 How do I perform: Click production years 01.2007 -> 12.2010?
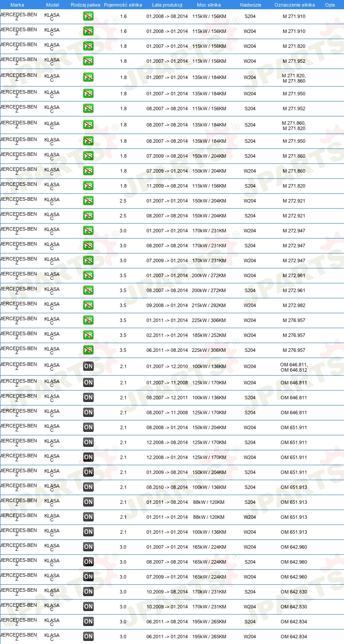(x=167, y=366)
